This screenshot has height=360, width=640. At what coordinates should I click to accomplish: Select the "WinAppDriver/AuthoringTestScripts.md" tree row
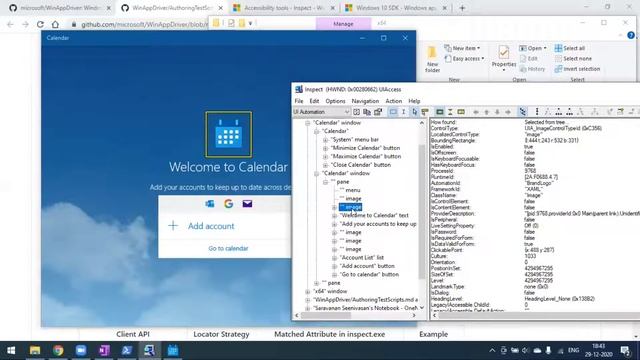click(366, 300)
